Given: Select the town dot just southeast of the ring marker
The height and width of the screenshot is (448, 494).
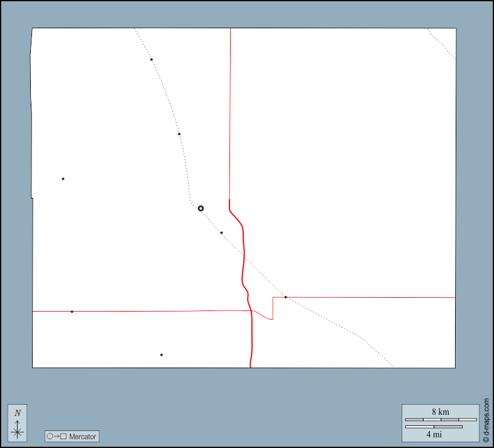Looking at the screenshot, I should click(221, 232).
